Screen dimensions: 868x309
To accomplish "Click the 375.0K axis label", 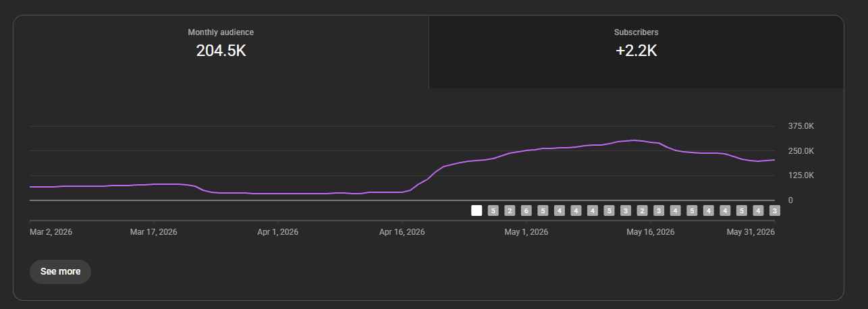I will [x=801, y=126].
